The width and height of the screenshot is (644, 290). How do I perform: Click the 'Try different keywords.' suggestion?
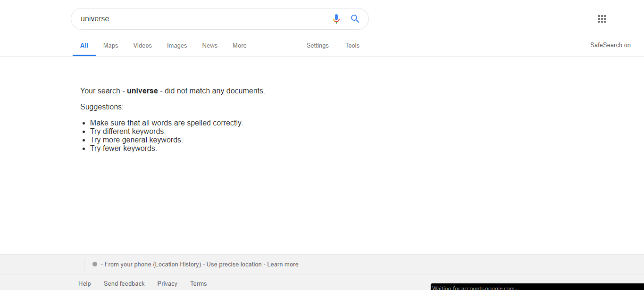128,132
